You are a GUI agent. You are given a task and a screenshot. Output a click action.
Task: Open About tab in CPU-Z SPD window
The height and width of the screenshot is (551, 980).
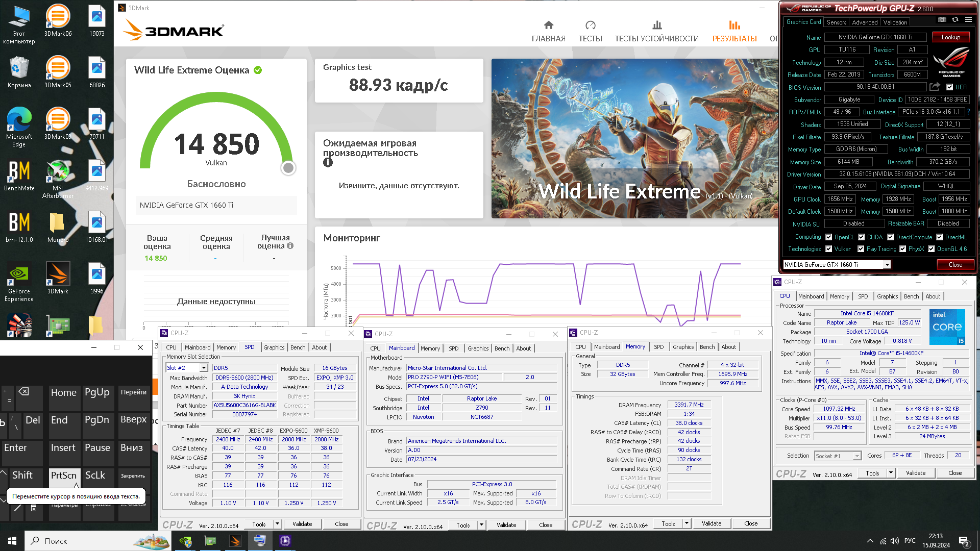320,347
